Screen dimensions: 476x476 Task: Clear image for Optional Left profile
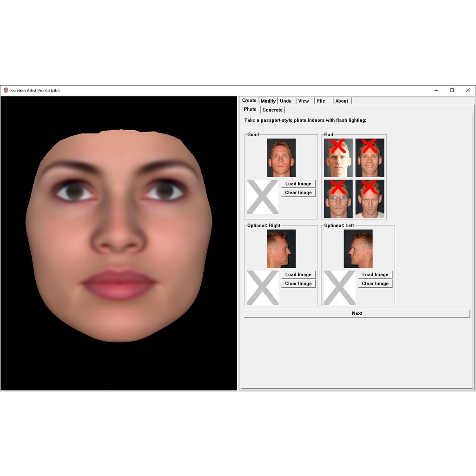375,284
